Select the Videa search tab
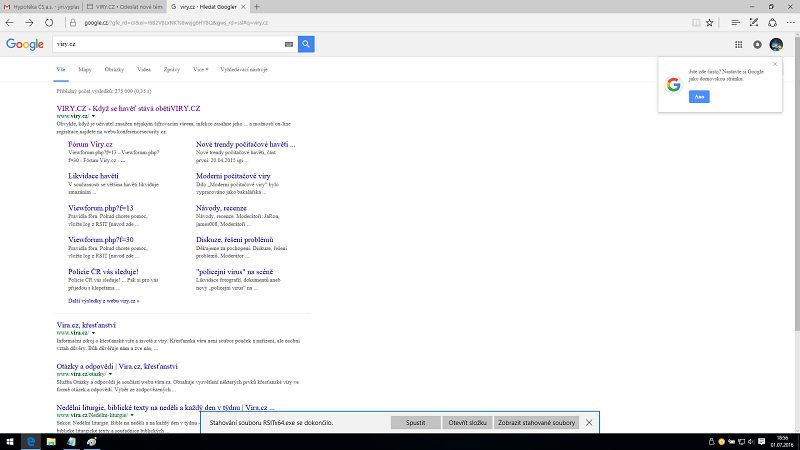Screen dimensions: 800x450 click(x=144, y=69)
